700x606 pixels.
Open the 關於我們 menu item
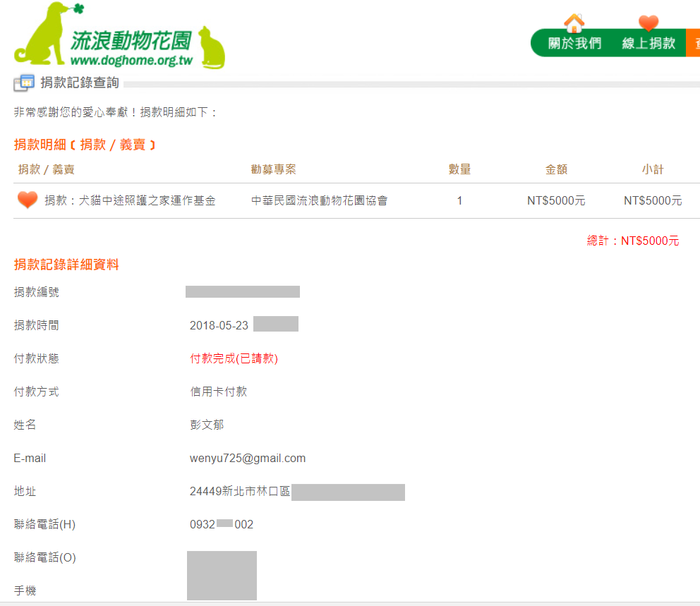pos(574,44)
